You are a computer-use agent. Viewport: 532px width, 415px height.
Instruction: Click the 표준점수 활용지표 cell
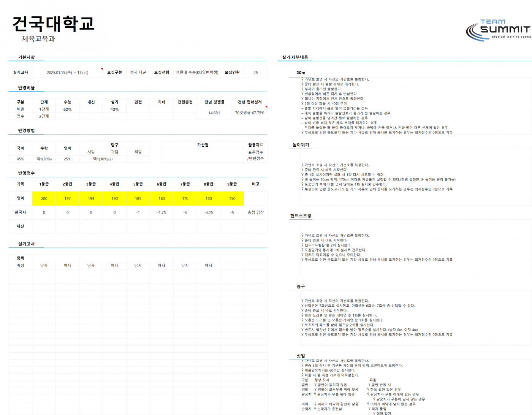(x=255, y=152)
